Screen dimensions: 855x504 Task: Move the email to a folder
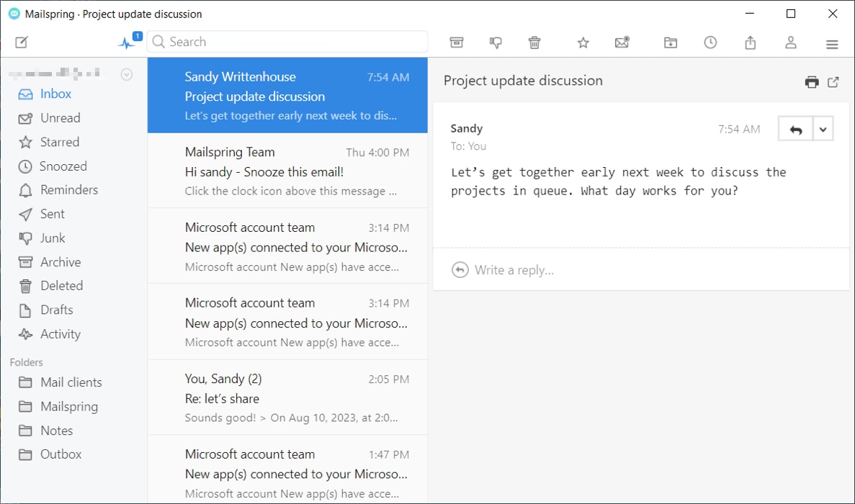tap(671, 42)
